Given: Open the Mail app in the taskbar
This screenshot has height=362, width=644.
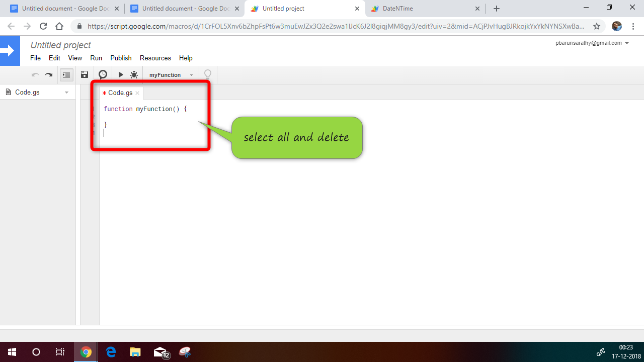Looking at the screenshot, I should click(161, 352).
